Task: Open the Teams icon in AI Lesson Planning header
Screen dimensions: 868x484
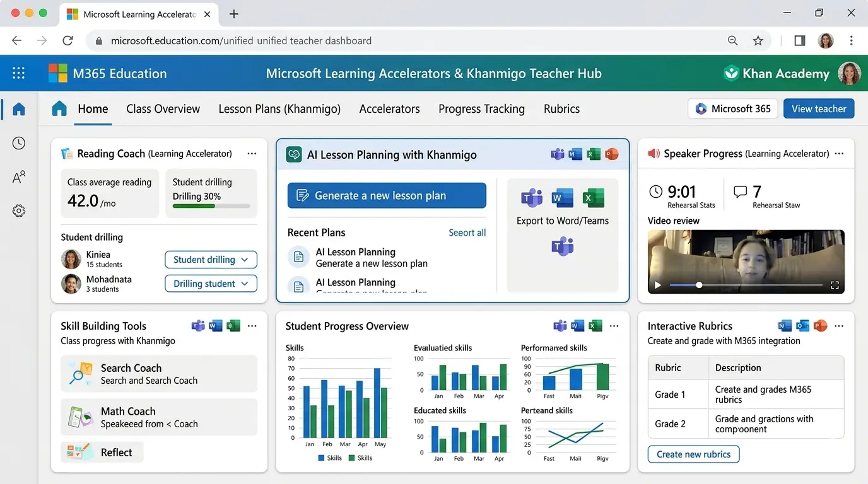Action: pyautogui.click(x=557, y=154)
